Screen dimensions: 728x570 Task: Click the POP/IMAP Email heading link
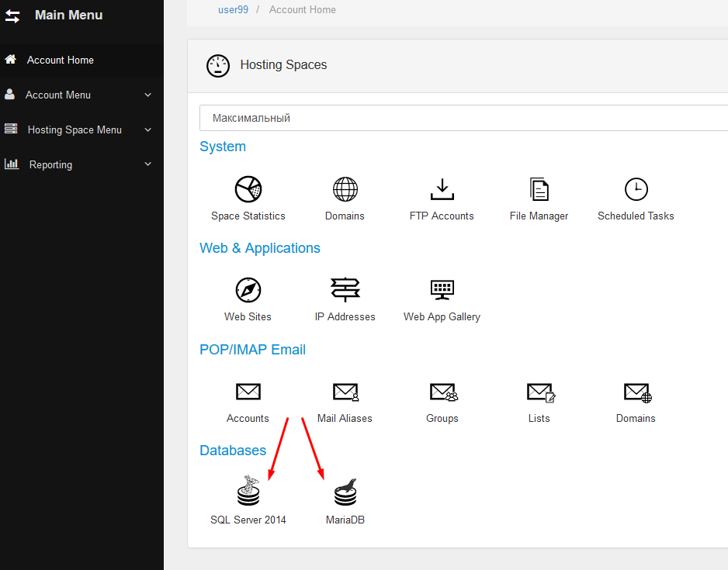point(252,350)
